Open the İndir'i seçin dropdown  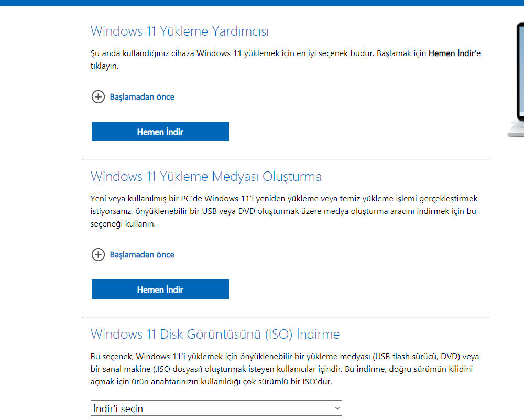tap(210, 408)
